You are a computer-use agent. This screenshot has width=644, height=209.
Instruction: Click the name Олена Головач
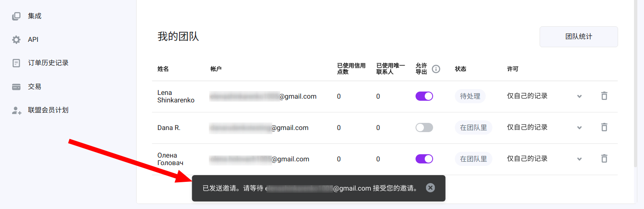[x=170, y=159]
